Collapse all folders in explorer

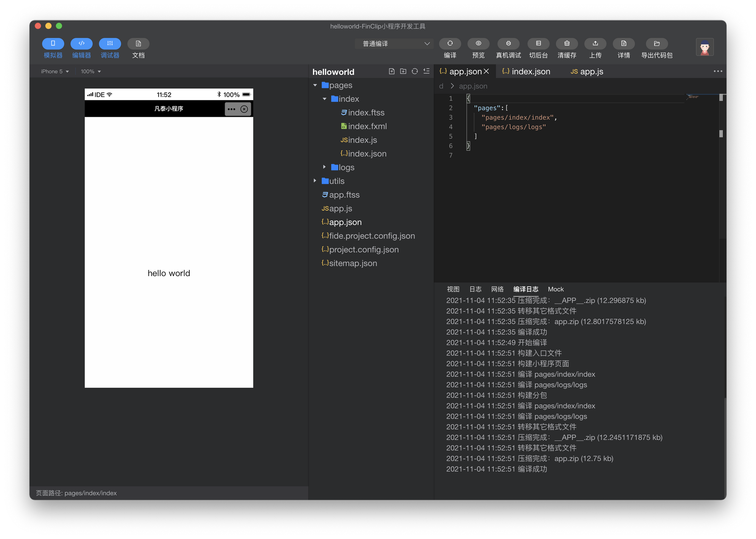(x=426, y=71)
